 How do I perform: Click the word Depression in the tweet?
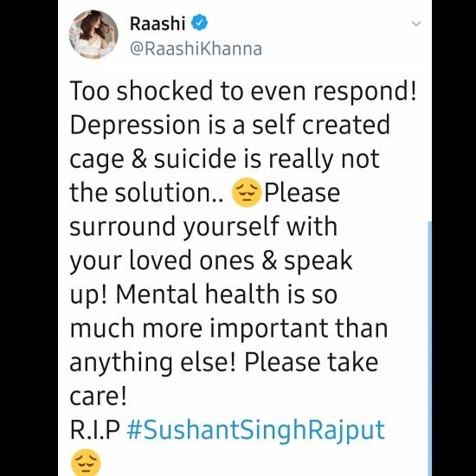click(135, 125)
